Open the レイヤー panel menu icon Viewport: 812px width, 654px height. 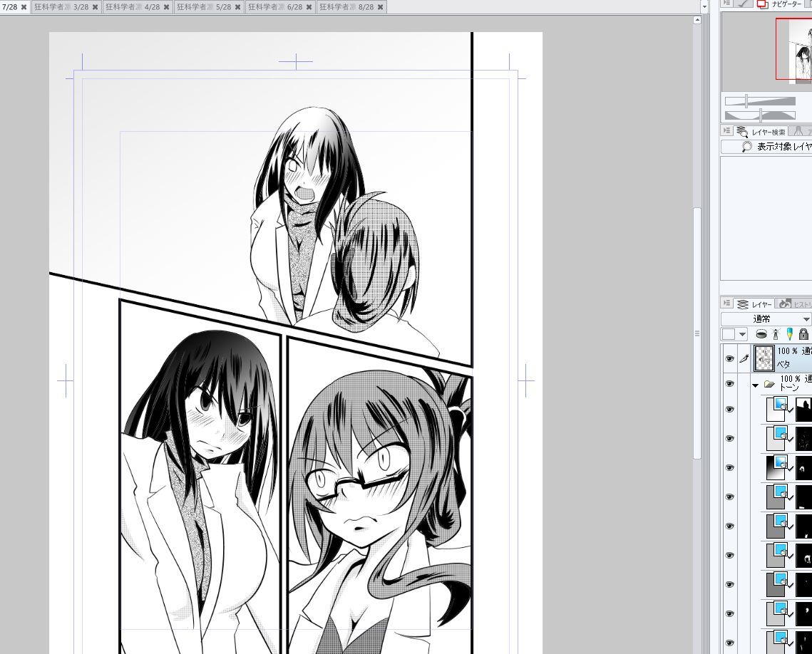(727, 303)
